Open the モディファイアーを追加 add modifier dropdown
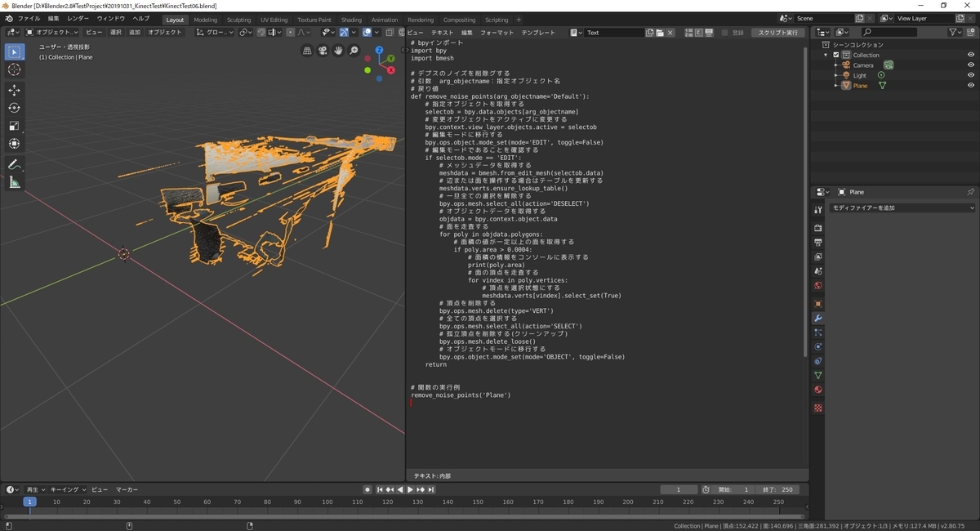Screen dimensions: 980x531 point(902,208)
